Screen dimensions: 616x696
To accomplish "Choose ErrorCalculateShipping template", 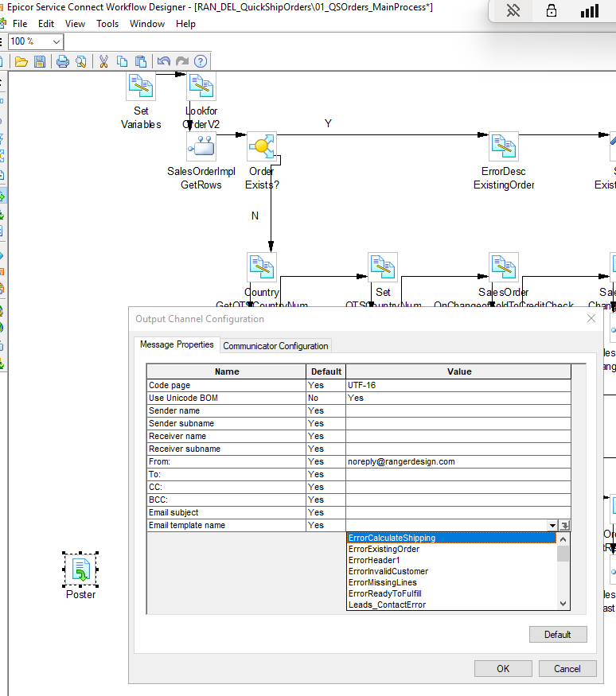I will coord(451,538).
